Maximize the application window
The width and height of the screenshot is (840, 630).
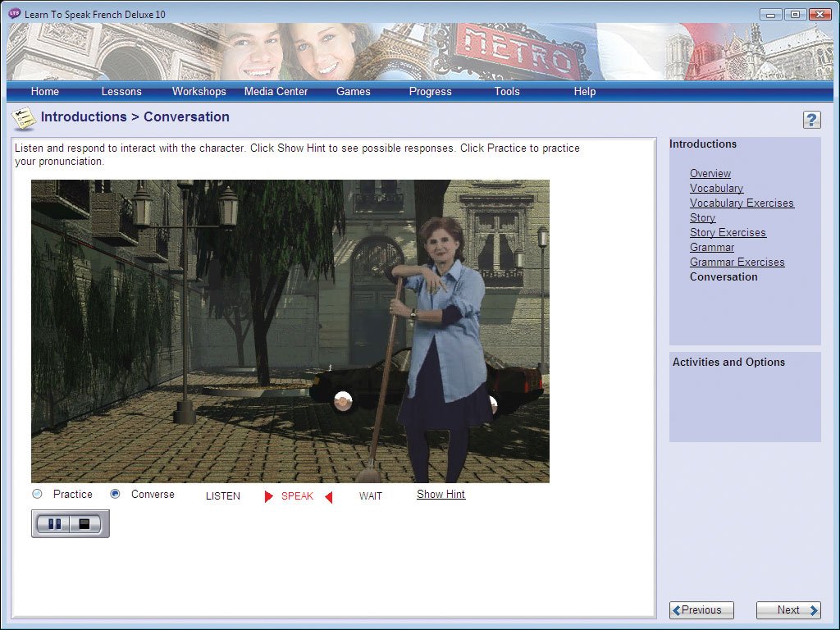click(x=794, y=14)
